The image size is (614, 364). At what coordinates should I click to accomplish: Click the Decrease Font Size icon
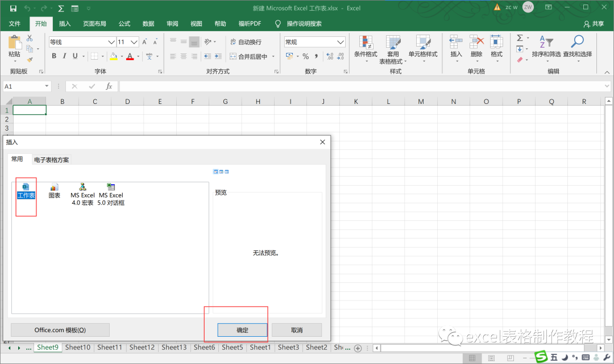[155, 42]
